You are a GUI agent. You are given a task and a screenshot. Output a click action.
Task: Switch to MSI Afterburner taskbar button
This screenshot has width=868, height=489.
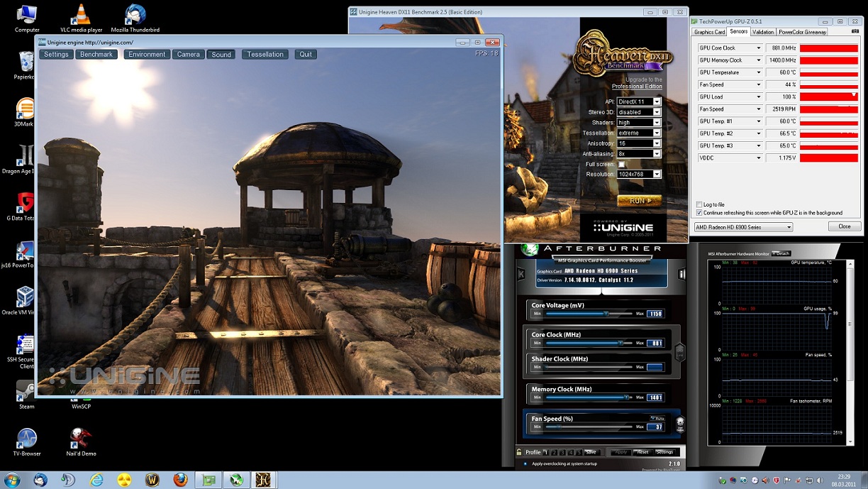point(236,480)
